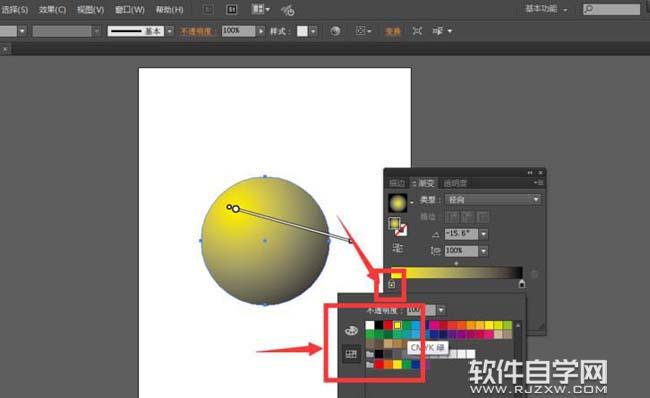This screenshot has width=650, height=398.
Task: Close the document tab
Action: pyautogui.click(x=5, y=49)
